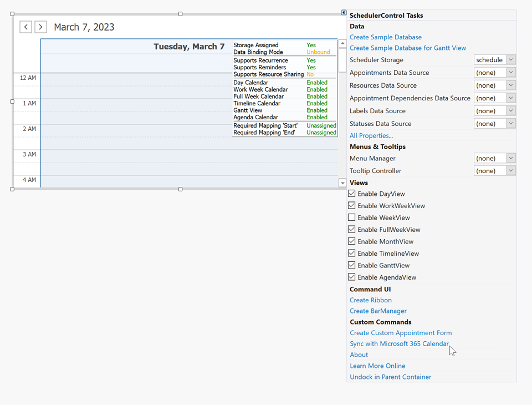Open the Menu Manager dropdown

510,158
